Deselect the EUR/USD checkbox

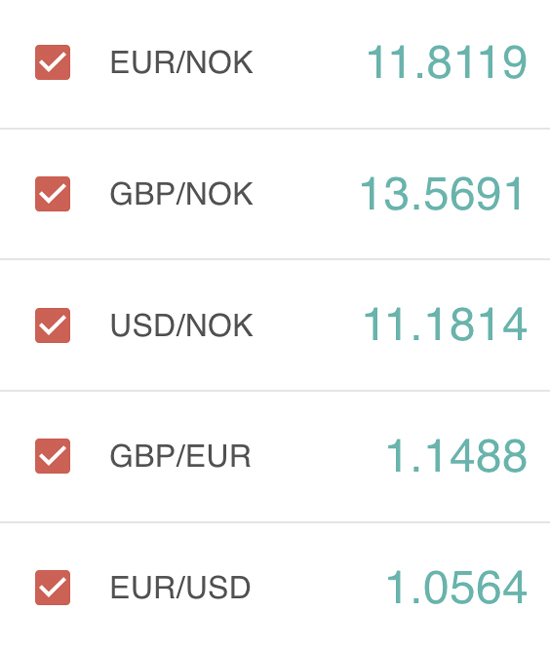coord(53,588)
